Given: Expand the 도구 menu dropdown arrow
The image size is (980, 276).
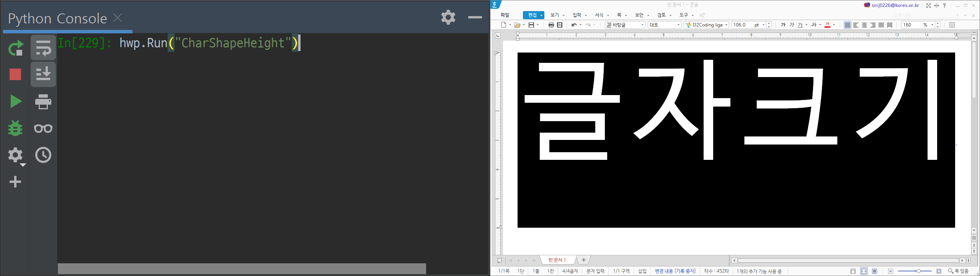Looking at the screenshot, I should pos(693,16).
